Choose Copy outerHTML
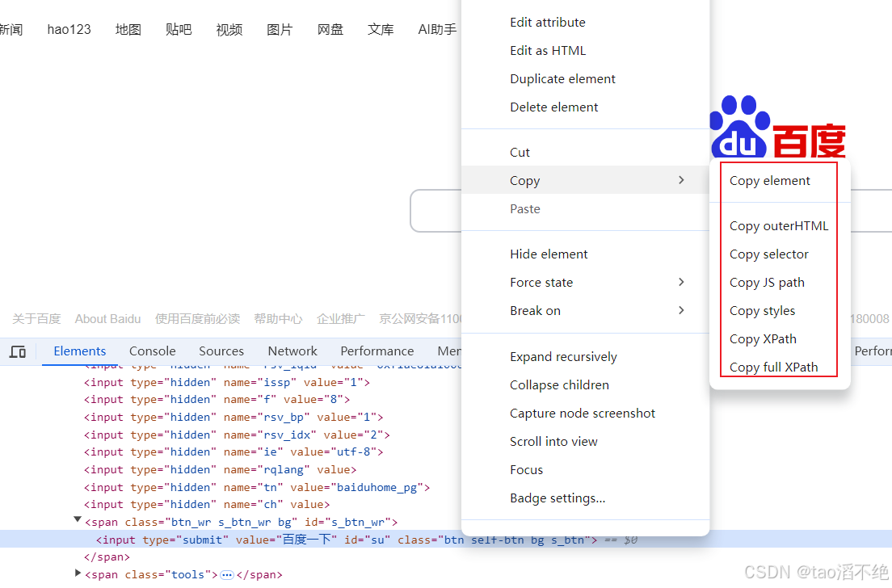Screen dimensions: 892x588 [779, 226]
